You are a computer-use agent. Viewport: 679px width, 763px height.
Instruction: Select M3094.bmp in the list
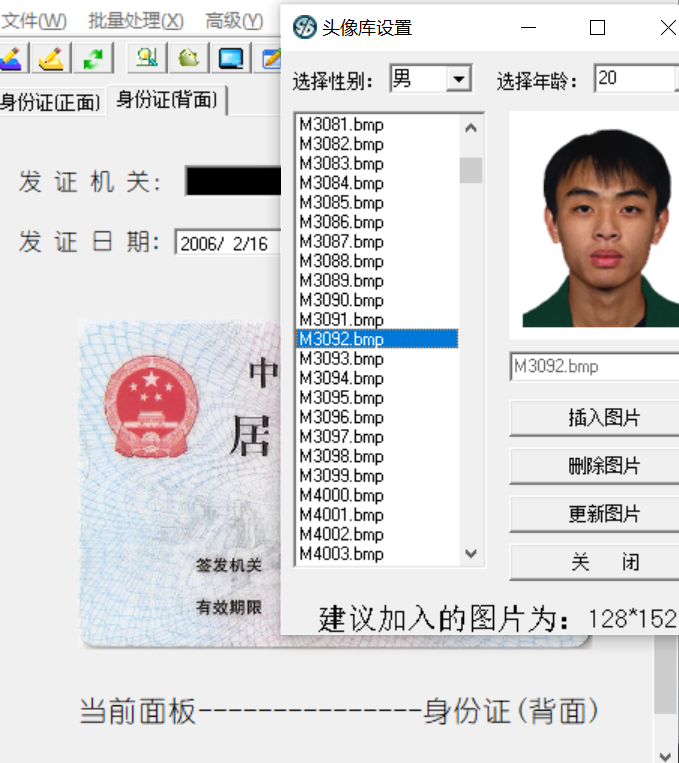pos(377,378)
